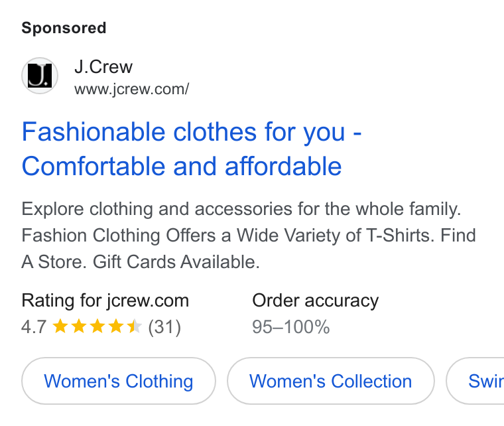Click the 'Order accuracy' label

(315, 301)
